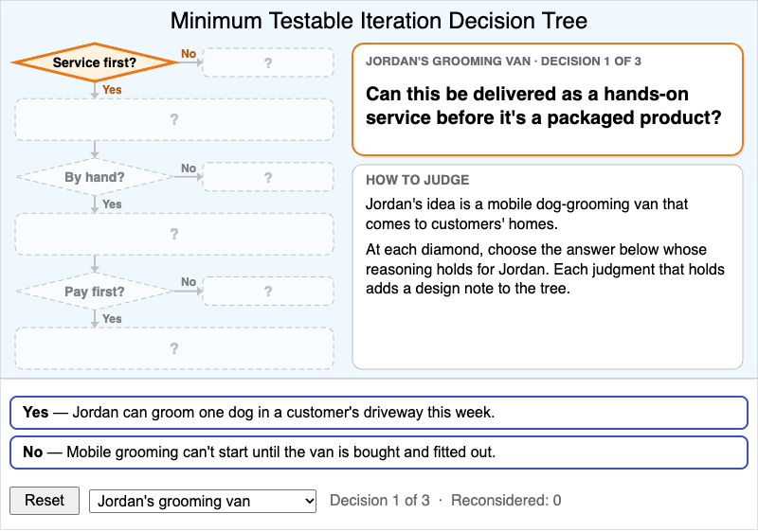Click the 'Decision 1 of 3' status text at bottom
Screen dimensions: 758x532
tap(380, 501)
